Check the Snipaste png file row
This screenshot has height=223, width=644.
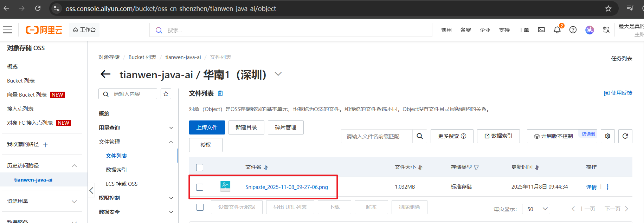[x=200, y=187]
